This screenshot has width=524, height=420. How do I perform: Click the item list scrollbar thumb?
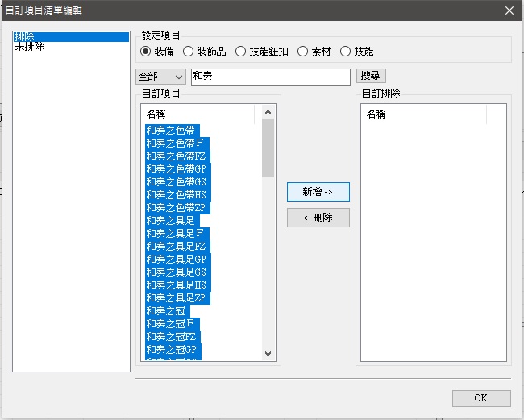click(x=268, y=148)
